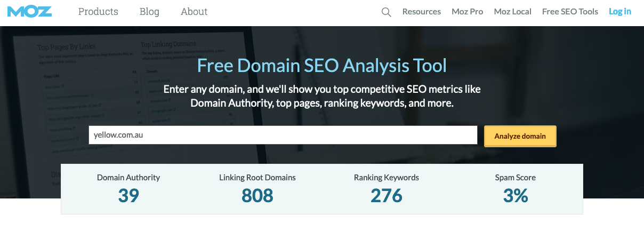Image resolution: width=644 pixels, height=231 pixels.
Task: Navigate to Moz Pro
Action: coord(467,11)
